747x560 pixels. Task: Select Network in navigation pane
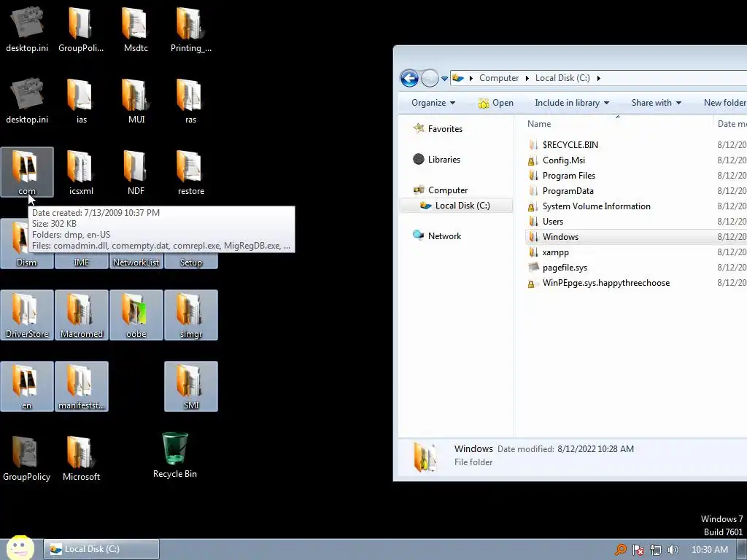click(444, 236)
